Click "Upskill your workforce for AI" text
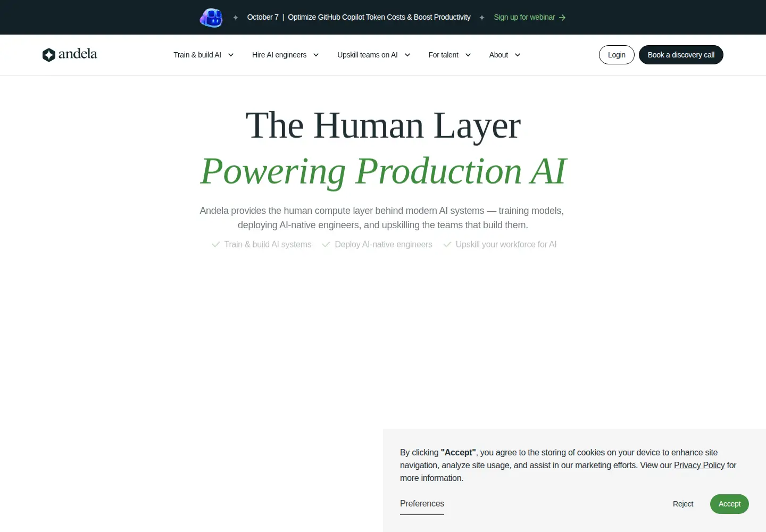This screenshot has height=532, width=766. 506,244
